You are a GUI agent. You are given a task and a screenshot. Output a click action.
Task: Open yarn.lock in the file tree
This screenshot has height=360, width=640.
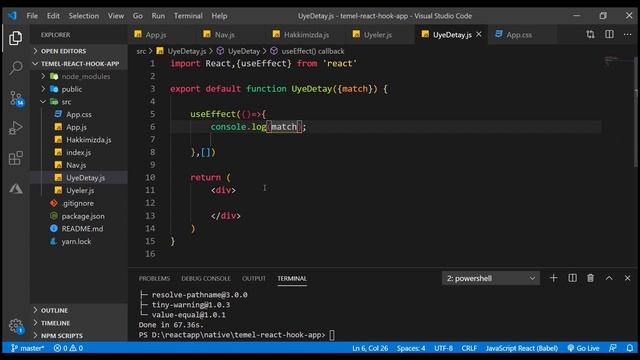point(79,241)
